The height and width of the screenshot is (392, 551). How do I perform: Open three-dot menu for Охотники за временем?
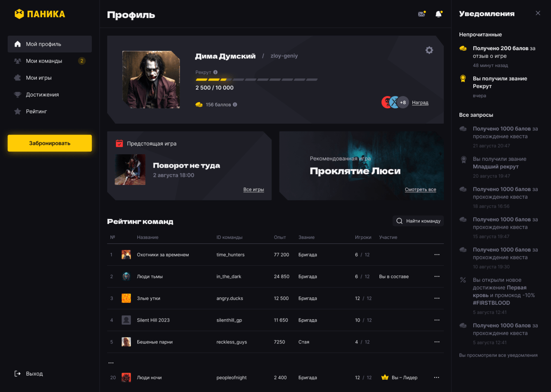point(437,255)
